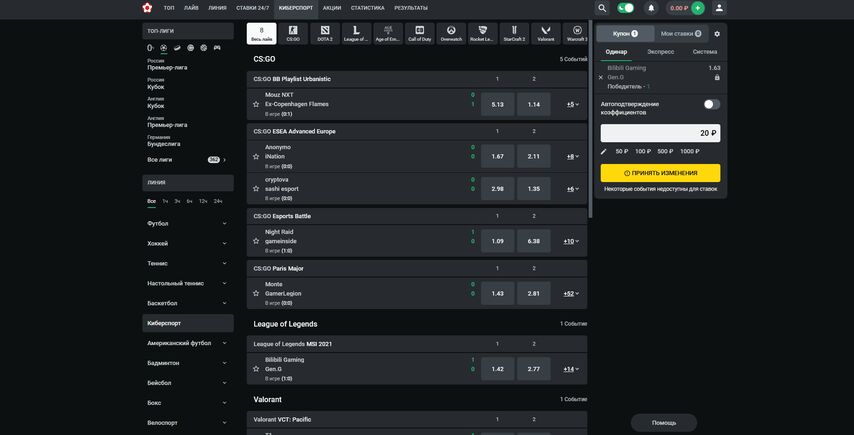The width and height of the screenshot is (854, 435).
Task: Choose the gamepad esports icon in top leagues
Action: (217, 48)
